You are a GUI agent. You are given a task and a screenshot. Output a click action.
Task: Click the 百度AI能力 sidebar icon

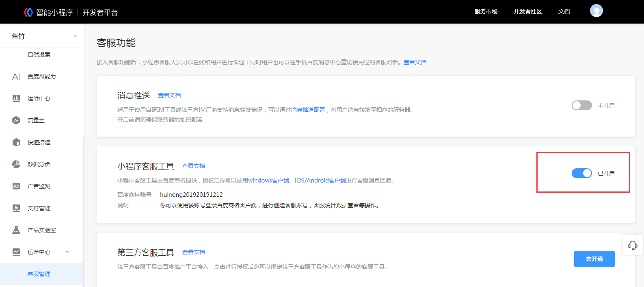[16, 76]
